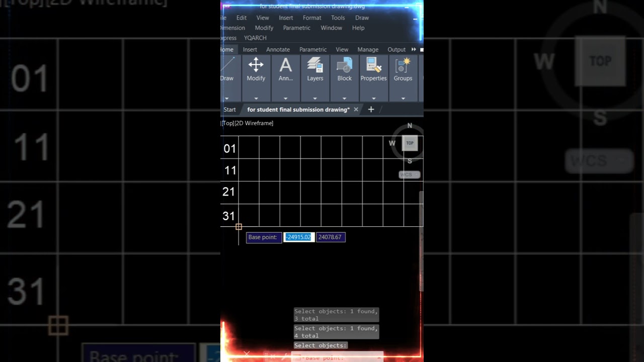The height and width of the screenshot is (362, 644).
Task: Click the grid row label 11
Action: 230,170
